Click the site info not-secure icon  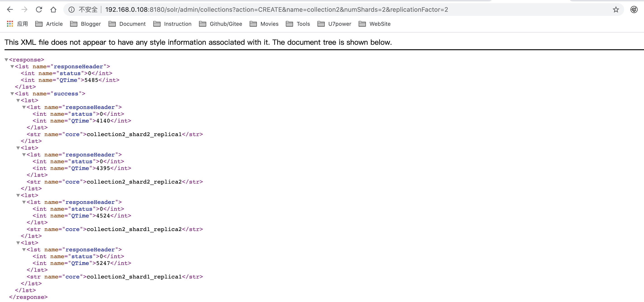[x=71, y=9]
